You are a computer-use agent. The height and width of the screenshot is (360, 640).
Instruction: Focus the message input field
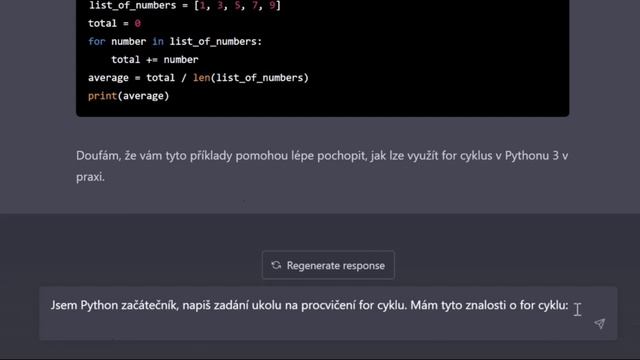(328, 313)
